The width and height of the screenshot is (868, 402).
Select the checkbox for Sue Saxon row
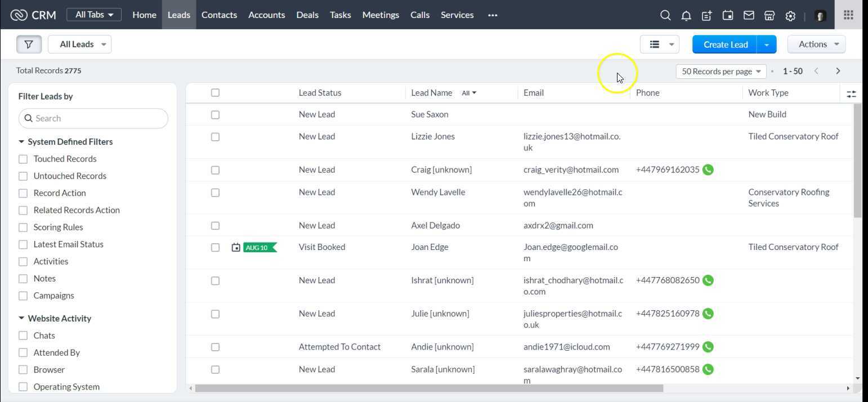(215, 115)
